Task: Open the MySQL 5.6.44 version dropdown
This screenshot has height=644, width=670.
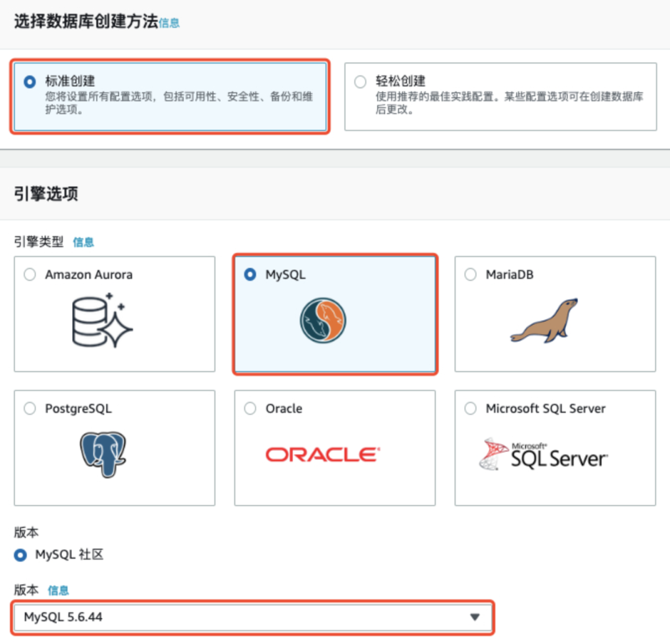Action: point(252,617)
